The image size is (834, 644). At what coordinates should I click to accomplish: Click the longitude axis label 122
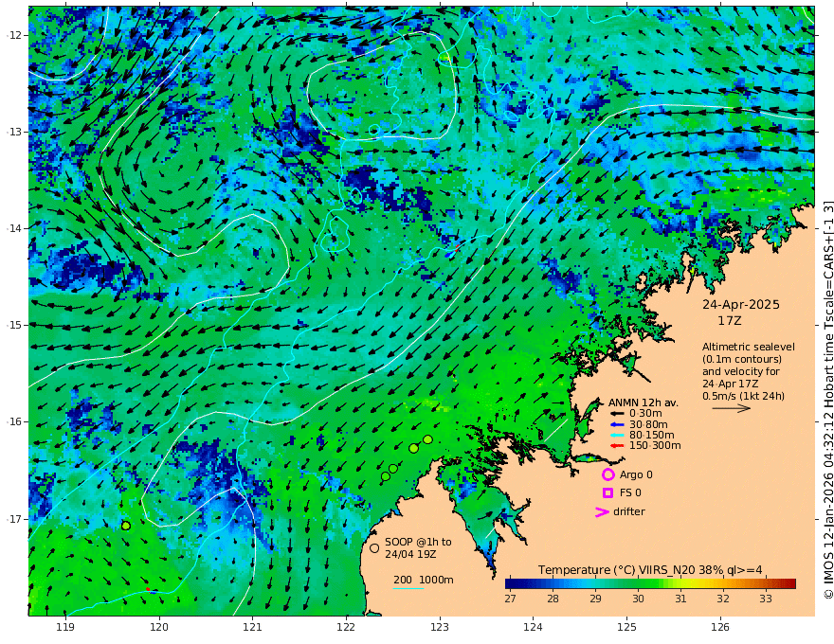[346, 628]
